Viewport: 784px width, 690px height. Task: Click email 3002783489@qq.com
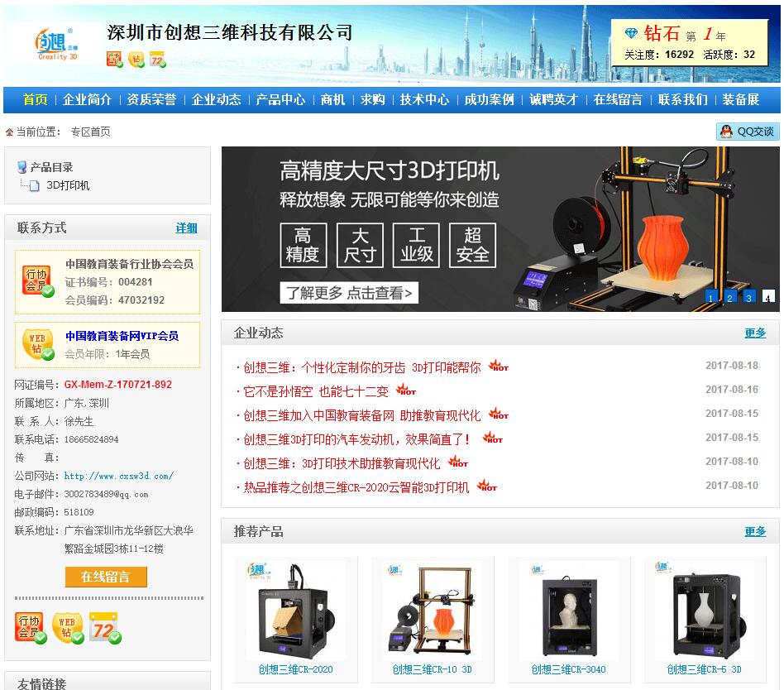click(x=106, y=495)
